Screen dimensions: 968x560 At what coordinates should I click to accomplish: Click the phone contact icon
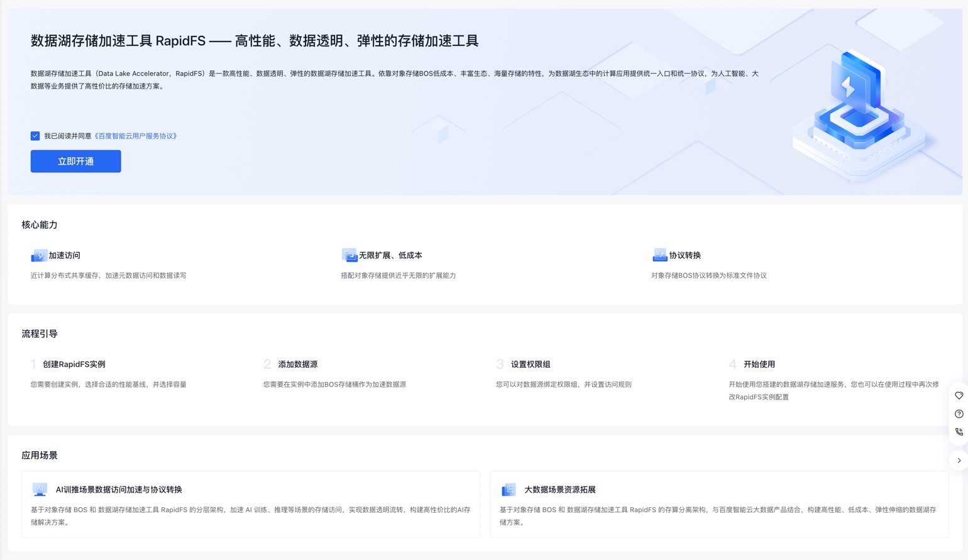pyautogui.click(x=959, y=432)
